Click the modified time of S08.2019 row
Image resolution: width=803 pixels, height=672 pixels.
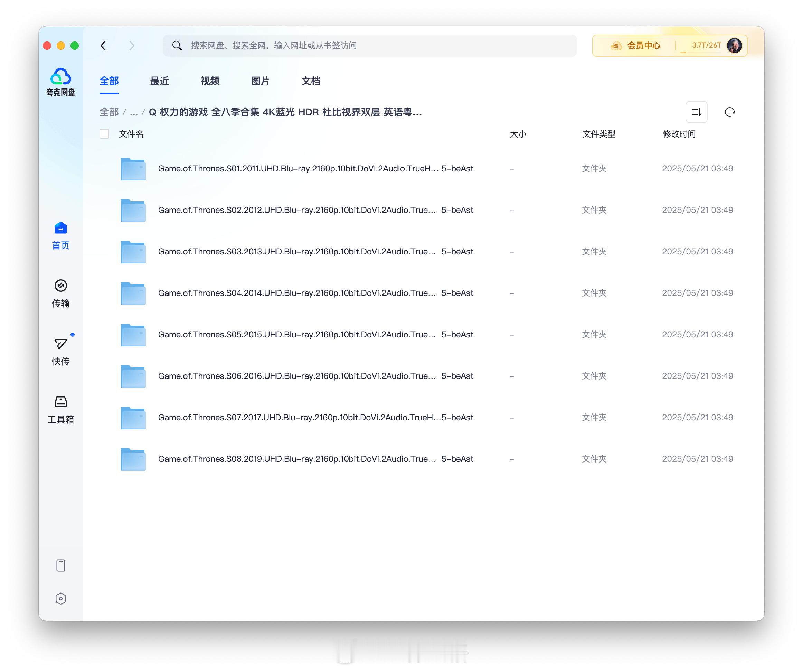tap(698, 459)
